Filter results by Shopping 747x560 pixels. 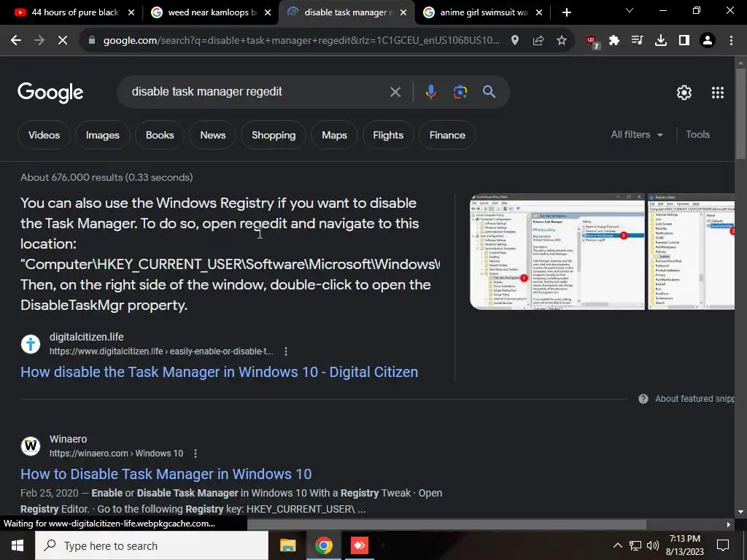click(x=274, y=135)
